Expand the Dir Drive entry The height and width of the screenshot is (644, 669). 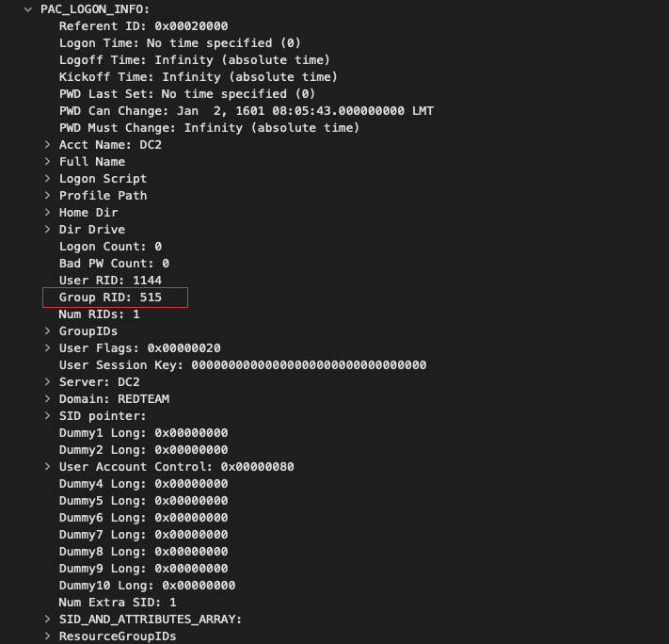[47, 230]
